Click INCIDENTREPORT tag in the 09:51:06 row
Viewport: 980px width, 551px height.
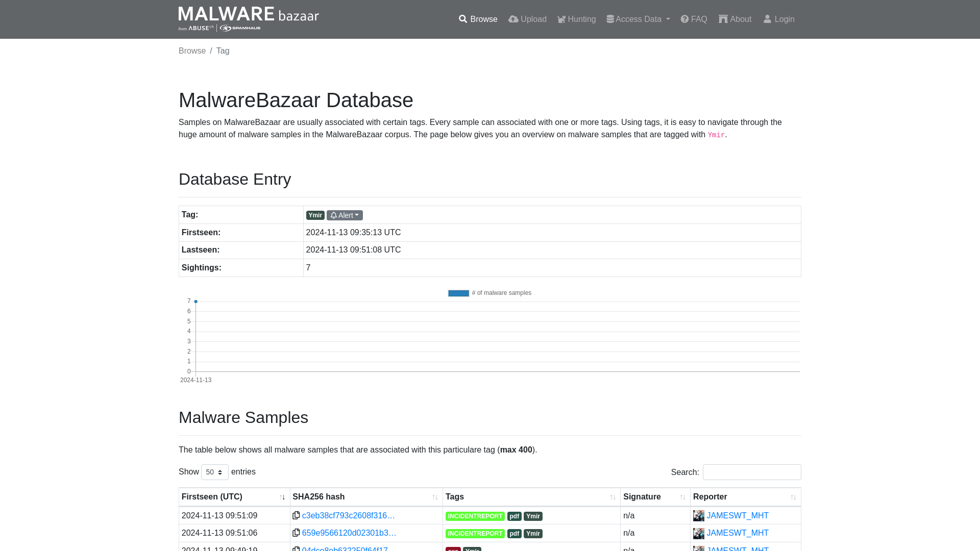point(475,534)
